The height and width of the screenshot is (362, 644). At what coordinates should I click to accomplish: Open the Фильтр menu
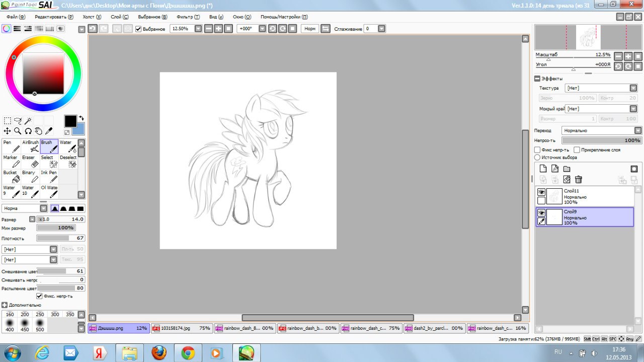pyautogui.click(x=188, y=17)
